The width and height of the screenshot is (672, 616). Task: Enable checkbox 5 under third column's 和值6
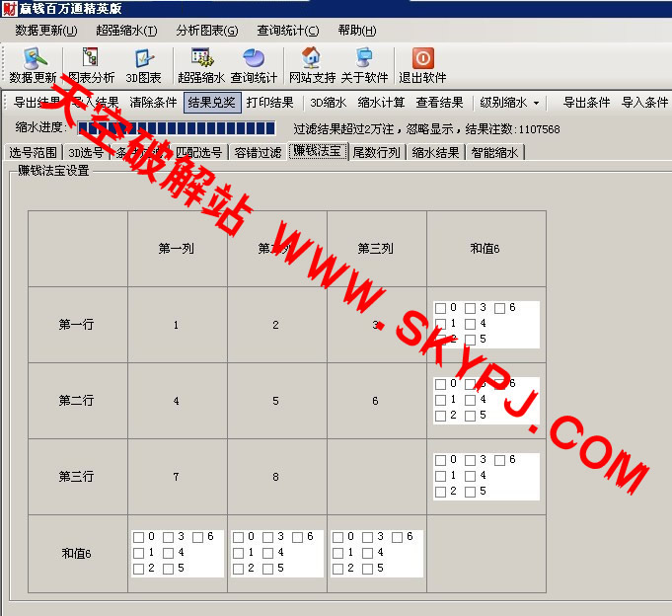tap(368, 569)
